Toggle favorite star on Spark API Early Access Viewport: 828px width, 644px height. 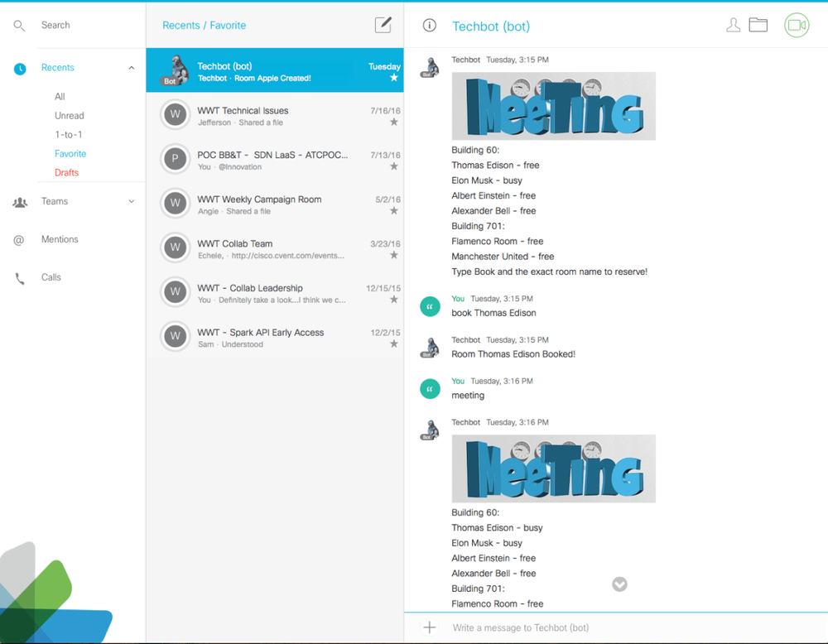[394, 344]
